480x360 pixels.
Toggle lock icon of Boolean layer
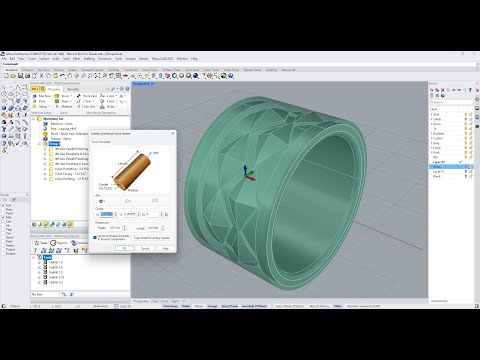point(471,133)
